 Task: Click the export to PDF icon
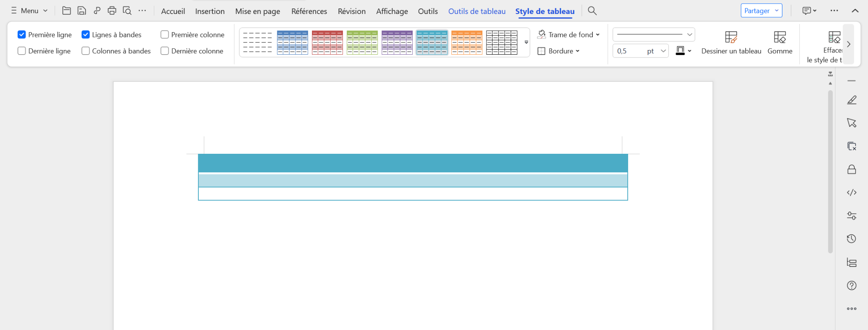coord(97,11)
